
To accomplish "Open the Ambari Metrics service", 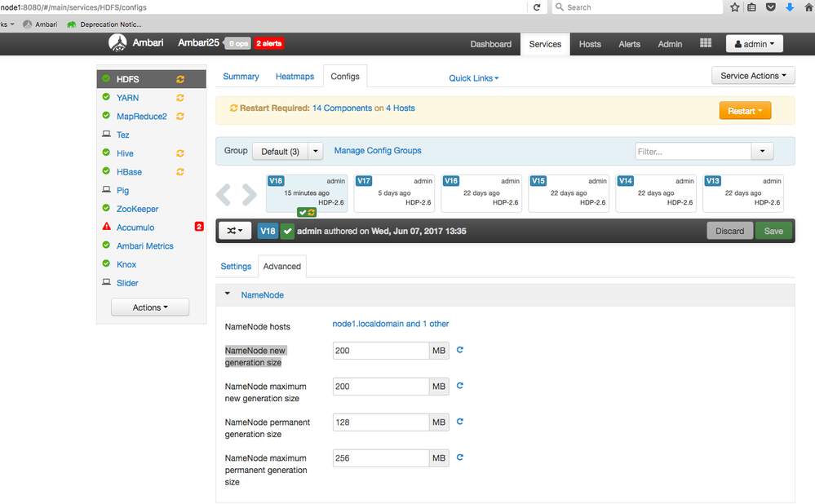I will coord(145,245).
